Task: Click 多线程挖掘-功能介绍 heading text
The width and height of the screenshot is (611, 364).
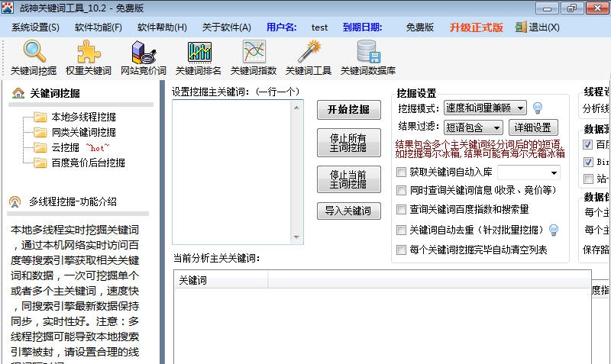Action: coord(73,201)
